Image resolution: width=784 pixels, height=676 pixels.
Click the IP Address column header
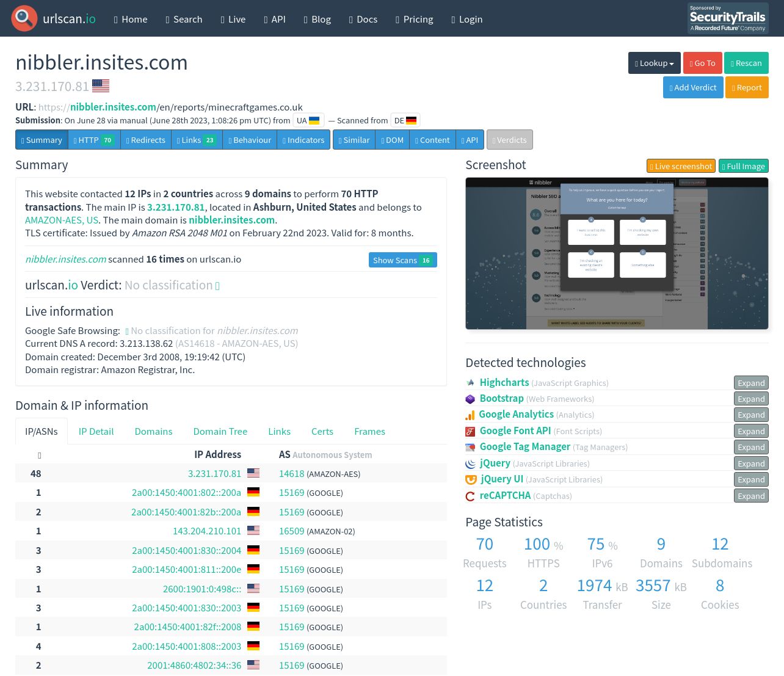[217, 454]
